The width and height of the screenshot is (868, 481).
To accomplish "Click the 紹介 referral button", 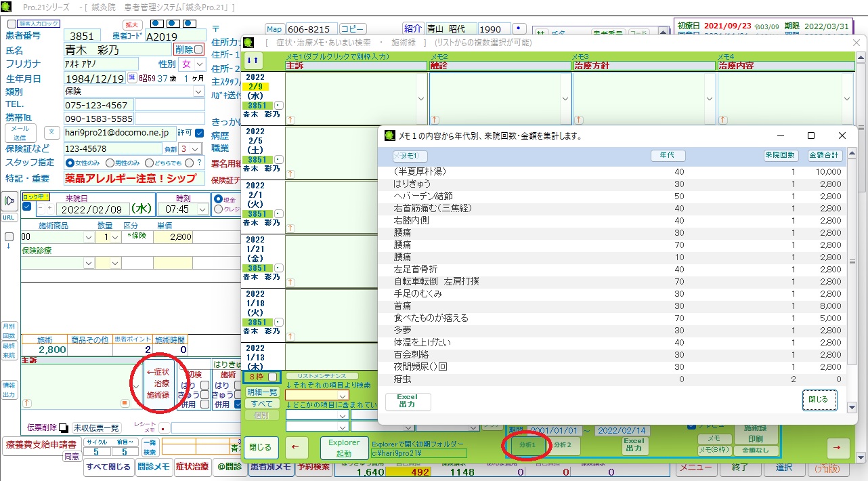I will (413, 29).
